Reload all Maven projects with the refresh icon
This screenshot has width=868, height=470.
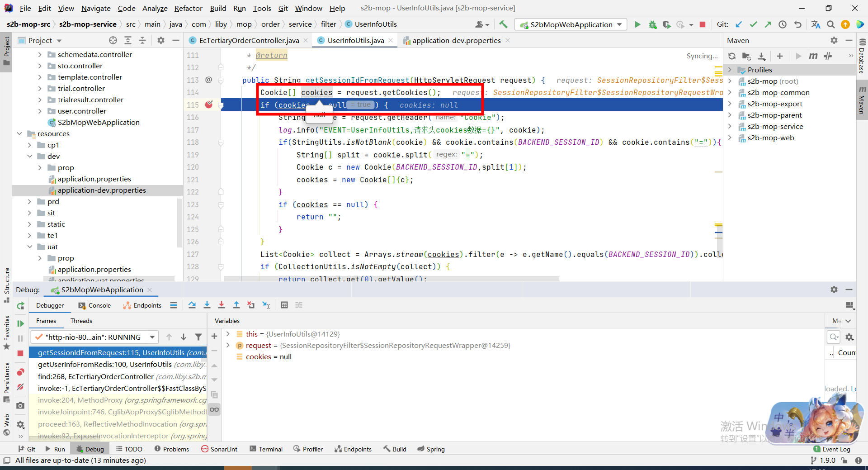click(x=732, y=56)
